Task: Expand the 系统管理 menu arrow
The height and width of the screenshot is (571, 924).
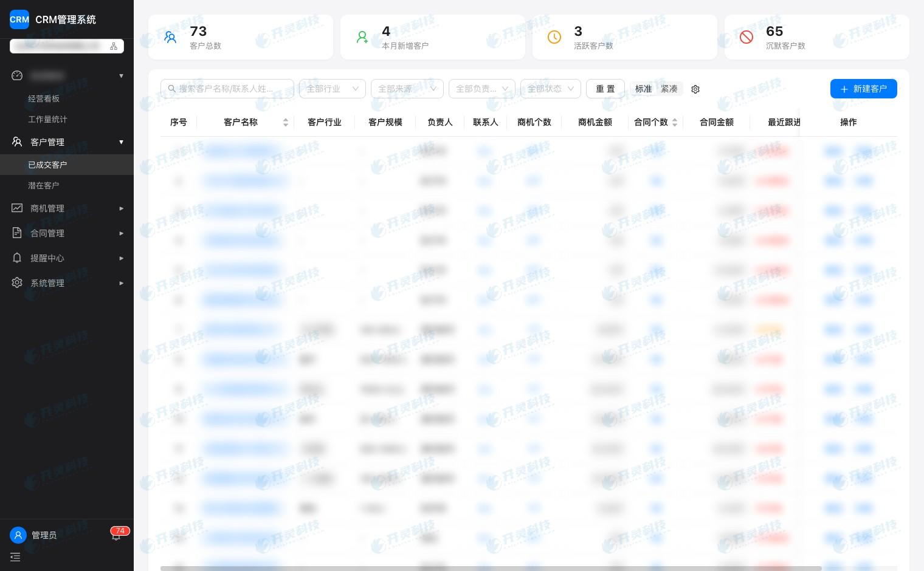Action: click(x=121, y=282)
